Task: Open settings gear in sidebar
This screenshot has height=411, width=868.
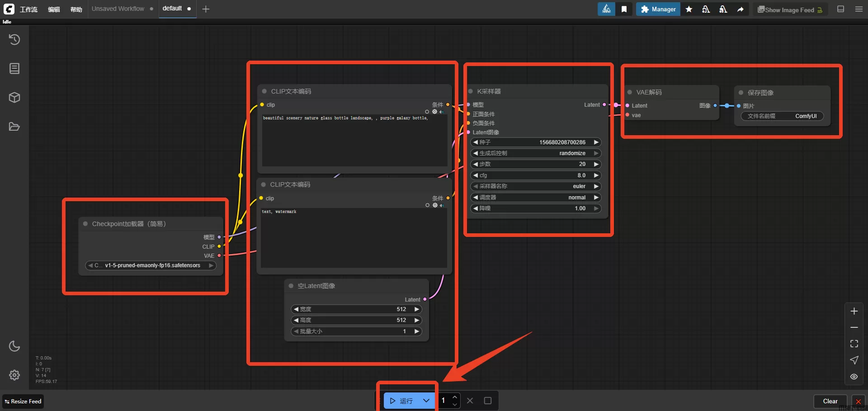Action: coord(14,375)
